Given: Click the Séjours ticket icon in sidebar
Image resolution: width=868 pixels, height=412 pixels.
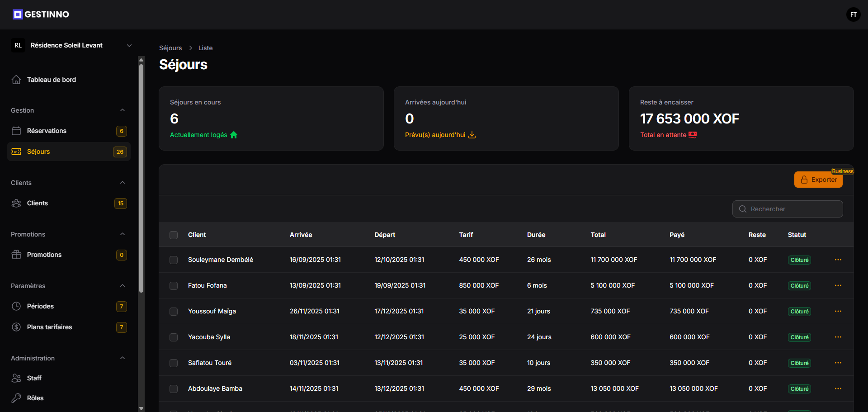Looking at the screenshot, I should pyautogui.click(x=16, y=152).
